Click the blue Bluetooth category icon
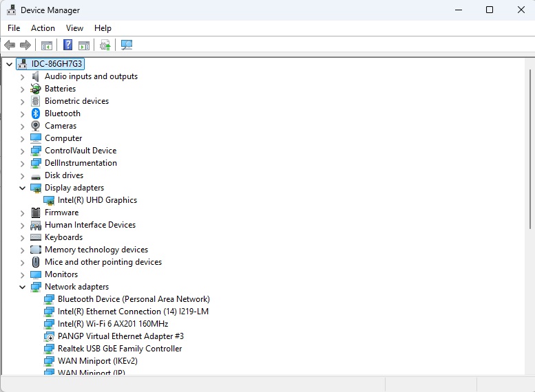 pos(36,113)
